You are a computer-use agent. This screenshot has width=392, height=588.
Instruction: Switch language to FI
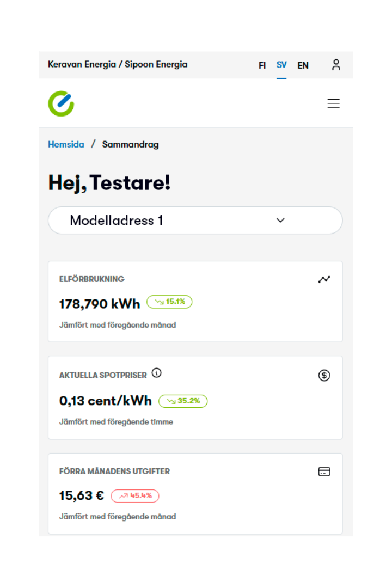(x=262, y=65)
